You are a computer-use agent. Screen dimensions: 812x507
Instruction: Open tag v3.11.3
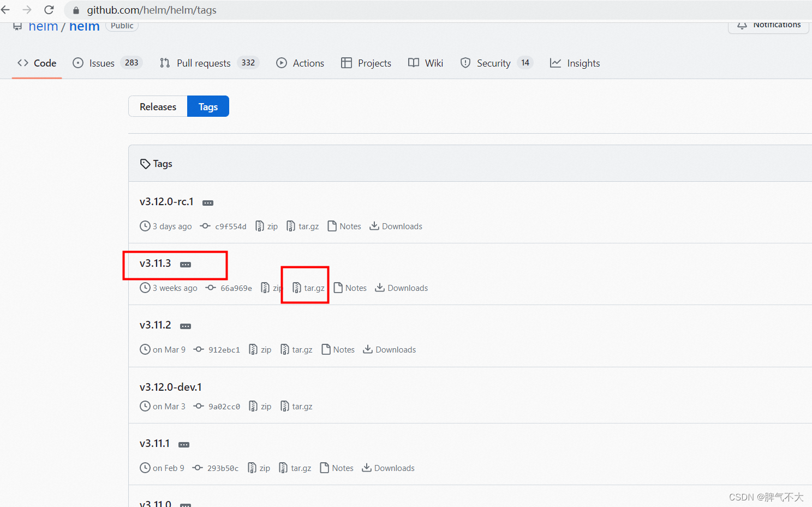tap(156, 264)
